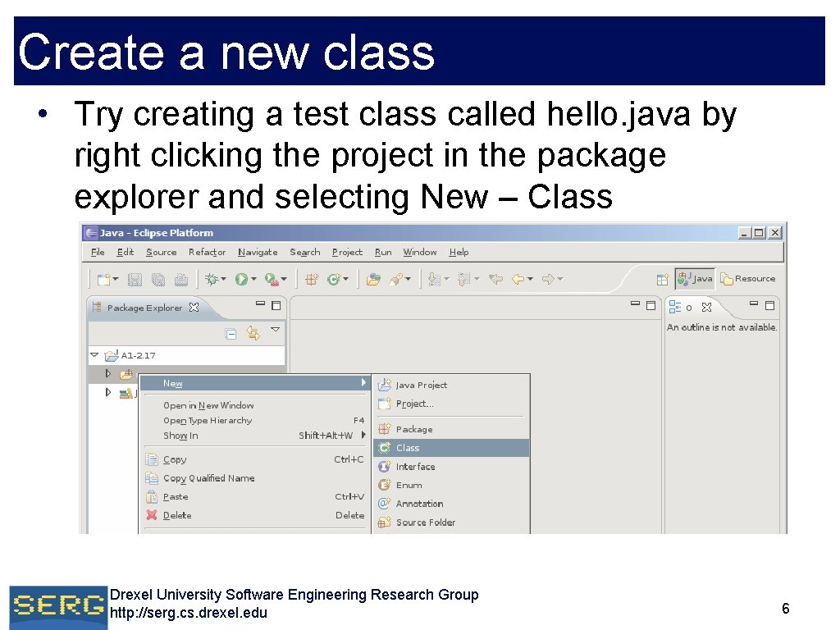
Task: Click the Open Type toolbar icon
Action: pyautogui.click(x=373, y=279)
